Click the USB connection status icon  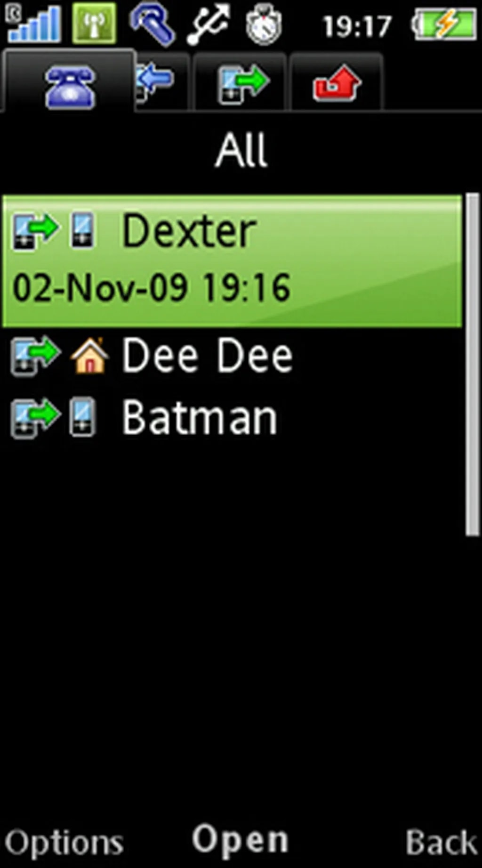tap(208, 24)
